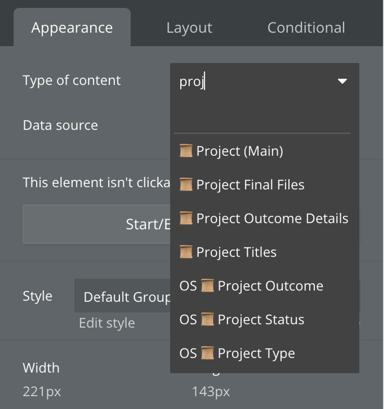Image resolution: width=384 pixels, height=409 pixels.
Task: Click the Project Outcome Details scroll icon
Action: tap(186, 218)
